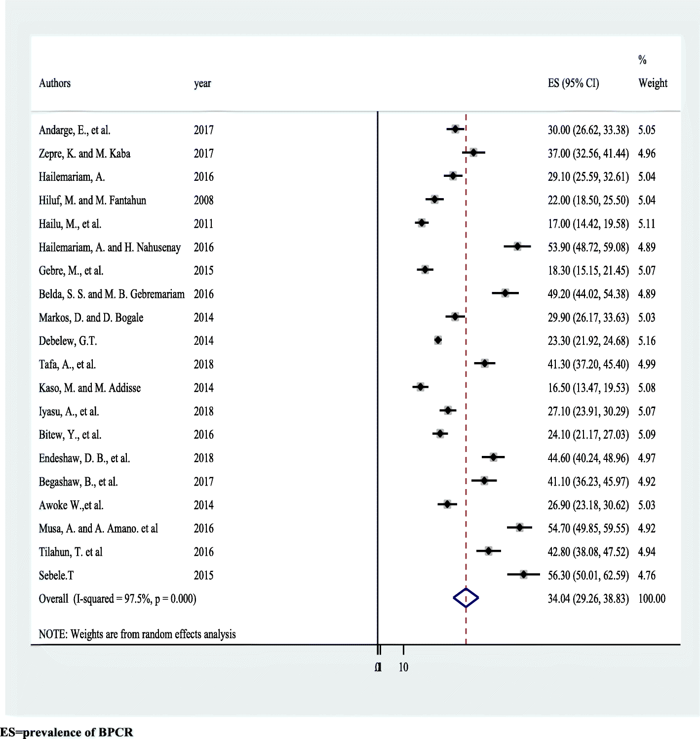Select author "Andarge, E., et al."
Screen dimensions: 700x739
coord(75,130)
